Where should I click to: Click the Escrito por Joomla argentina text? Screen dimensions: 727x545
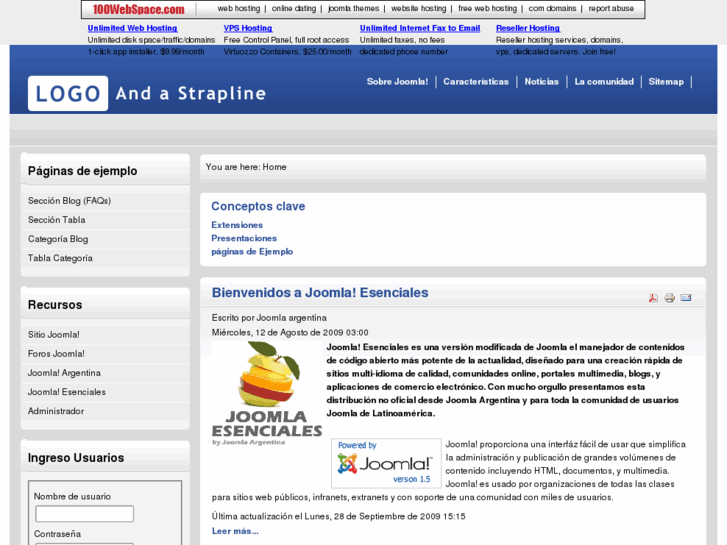point(269,318)
